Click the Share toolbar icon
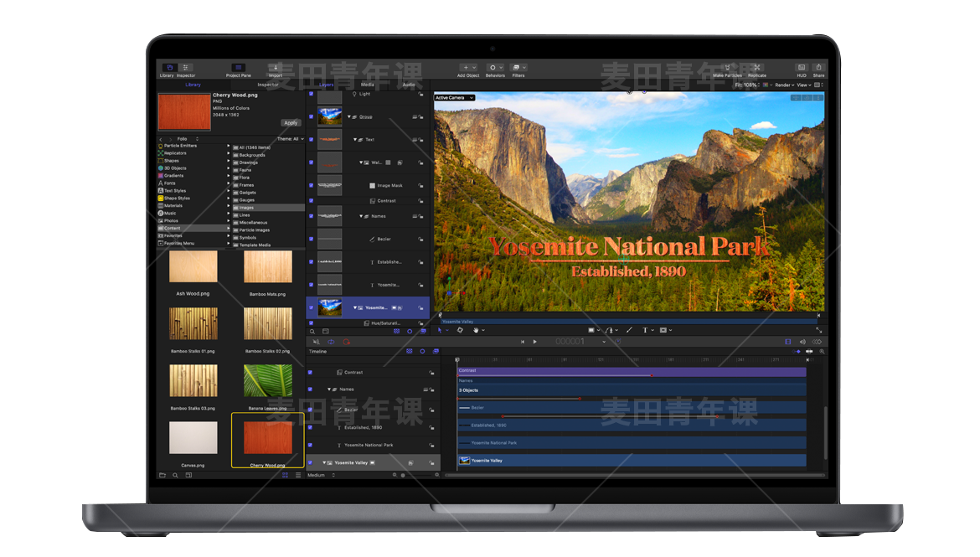This screenshot has width=980, height=557. click(818, 68)
